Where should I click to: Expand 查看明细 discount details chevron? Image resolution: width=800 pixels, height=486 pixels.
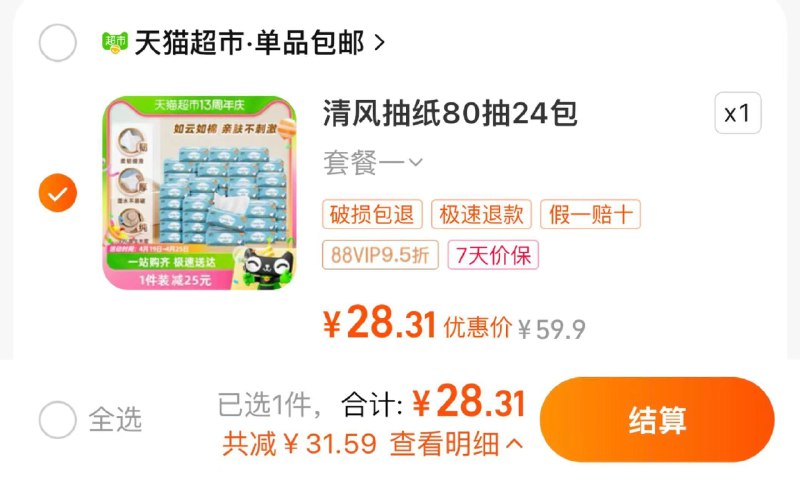514,444
